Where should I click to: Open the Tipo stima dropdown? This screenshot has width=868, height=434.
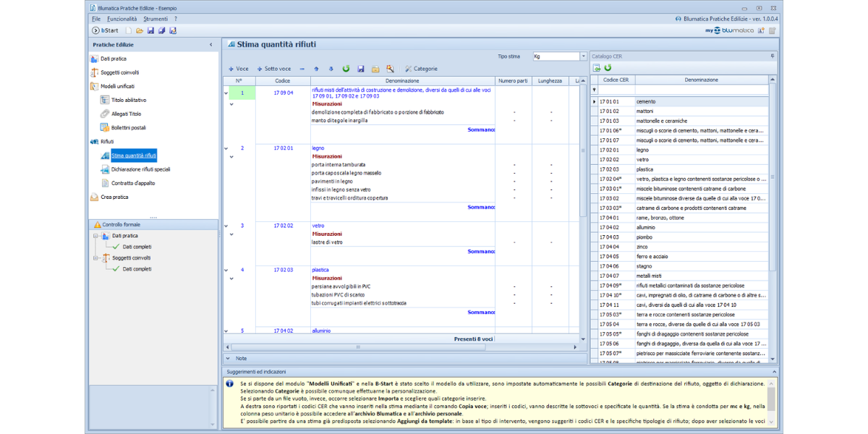point(583,56)
